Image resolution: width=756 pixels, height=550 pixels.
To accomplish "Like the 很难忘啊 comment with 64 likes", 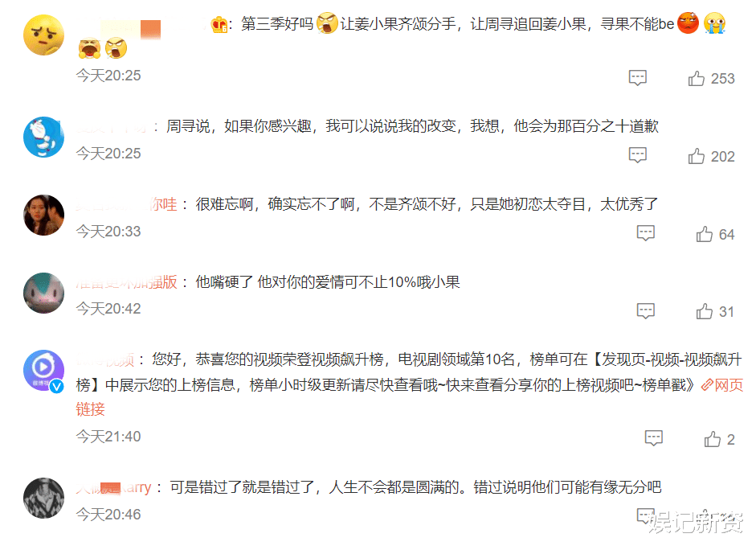I will tap(704, 234).
